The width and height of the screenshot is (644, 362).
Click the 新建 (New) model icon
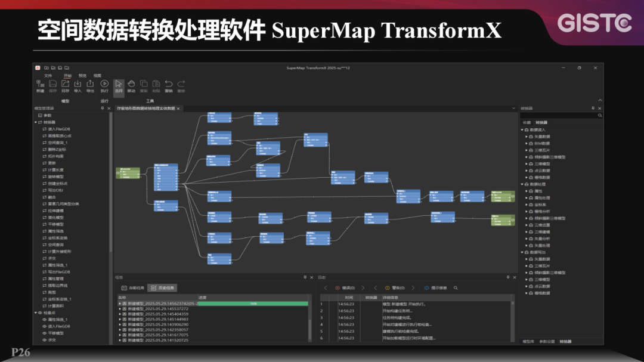pyautogui.click(x=40, y=83)
